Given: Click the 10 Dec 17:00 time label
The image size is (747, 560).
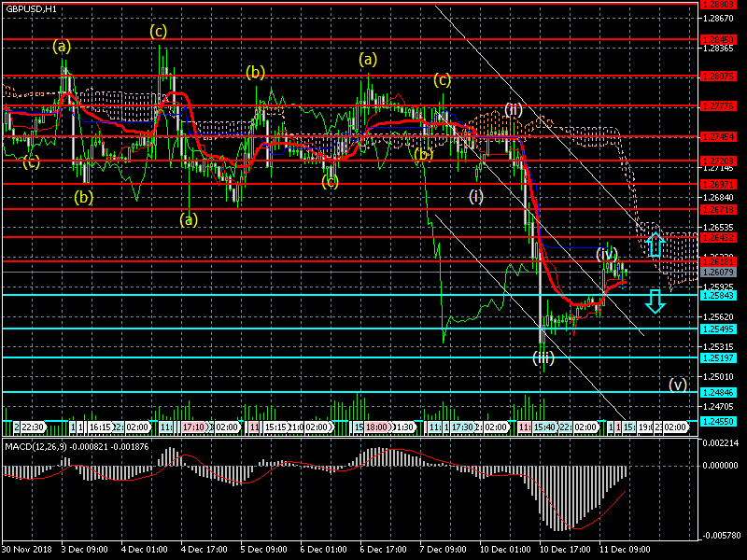Looking at the screenshot, I should click(x=566, y=550).
